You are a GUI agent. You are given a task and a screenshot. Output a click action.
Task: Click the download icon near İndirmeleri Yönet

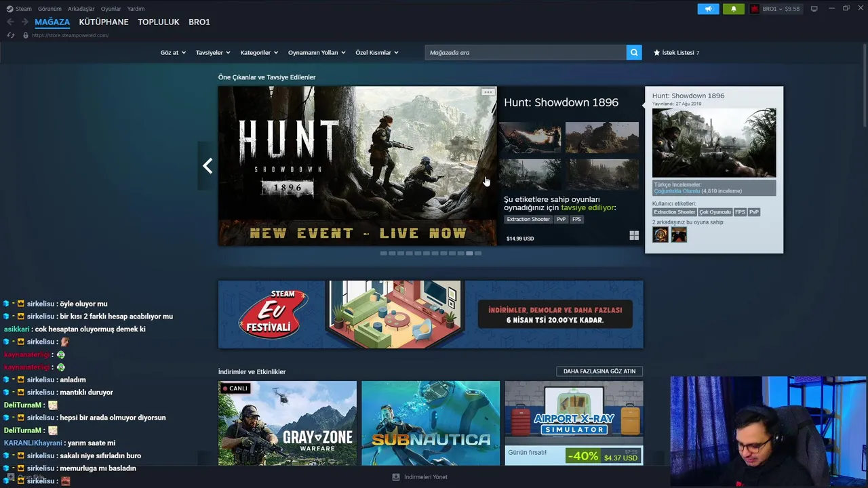tap(396, 476)
